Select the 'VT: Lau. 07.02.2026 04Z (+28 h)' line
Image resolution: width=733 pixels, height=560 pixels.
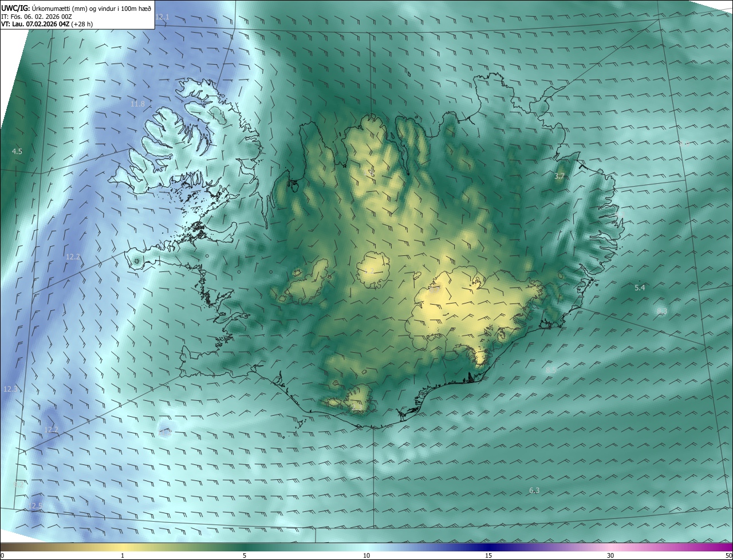point(47,24)
